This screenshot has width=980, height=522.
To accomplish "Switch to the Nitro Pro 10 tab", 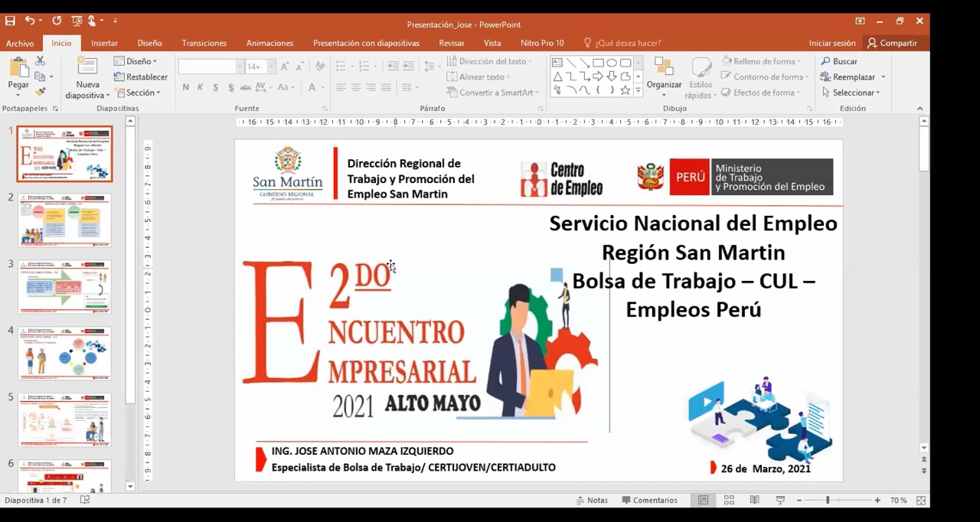I will click(542, 44).
